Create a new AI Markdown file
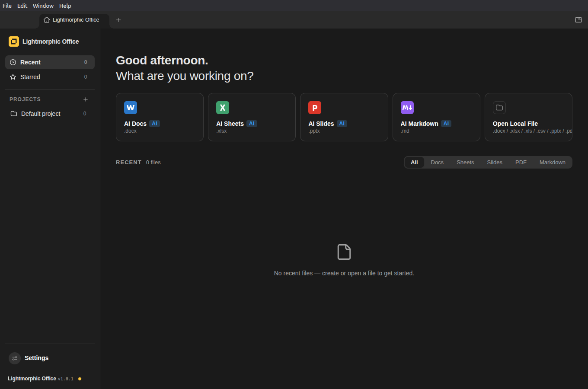The image size is (588, 389). pyautogui.click(x=436, y=117)
